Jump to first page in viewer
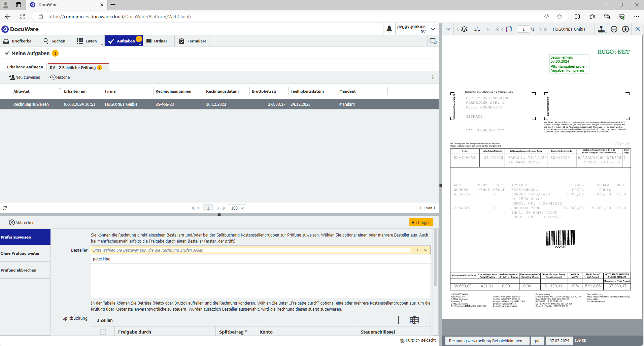Screen dimensions: 644x346 497,29
